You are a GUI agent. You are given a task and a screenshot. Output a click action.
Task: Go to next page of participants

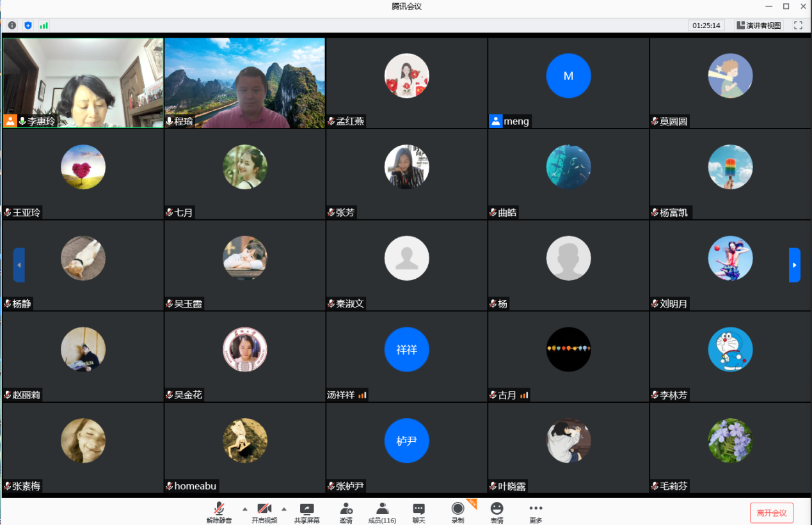[x=794, y=265]
